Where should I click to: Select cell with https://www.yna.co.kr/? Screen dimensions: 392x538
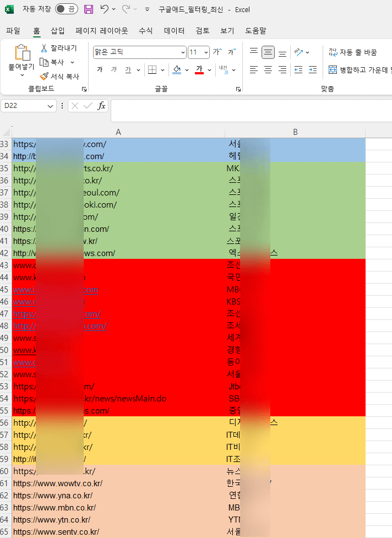(x=118, y=496)
